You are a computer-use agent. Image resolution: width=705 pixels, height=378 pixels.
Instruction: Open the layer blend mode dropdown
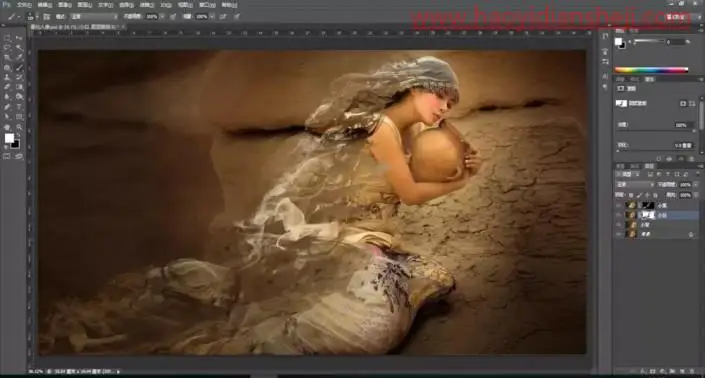635,185
